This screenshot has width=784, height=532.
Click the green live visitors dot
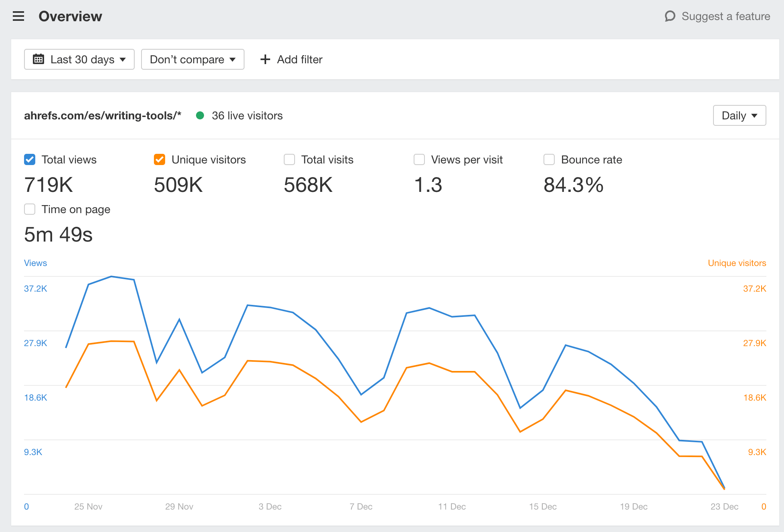pyautogui.click(x=200, y=116)
